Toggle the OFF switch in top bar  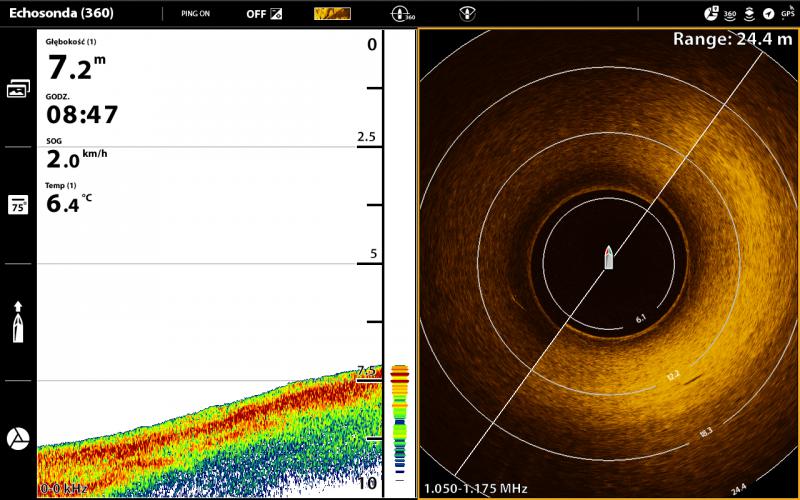click(x=265, y=14)
